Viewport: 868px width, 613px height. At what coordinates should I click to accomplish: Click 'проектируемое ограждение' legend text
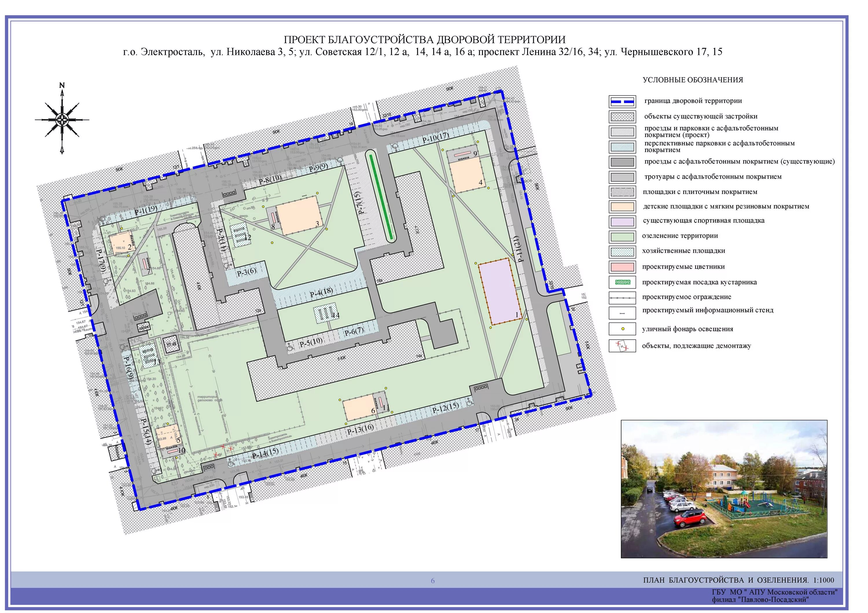pyautogui.click(x=687, y=297)
